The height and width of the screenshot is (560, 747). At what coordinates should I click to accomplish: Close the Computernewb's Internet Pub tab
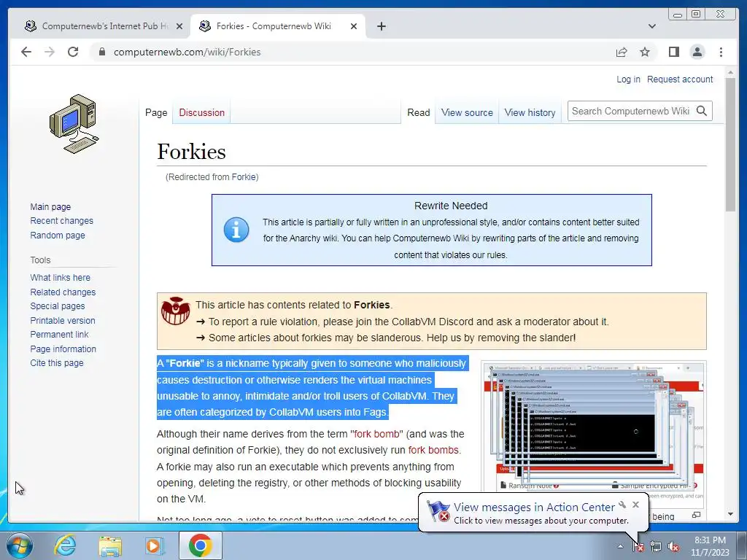click(179, 26)
